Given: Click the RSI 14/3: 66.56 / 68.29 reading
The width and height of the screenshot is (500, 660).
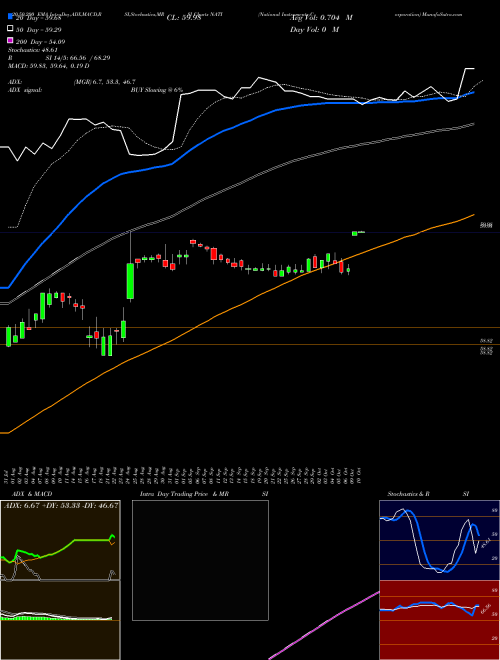Looking at the screenshot, I should (59, 58).
